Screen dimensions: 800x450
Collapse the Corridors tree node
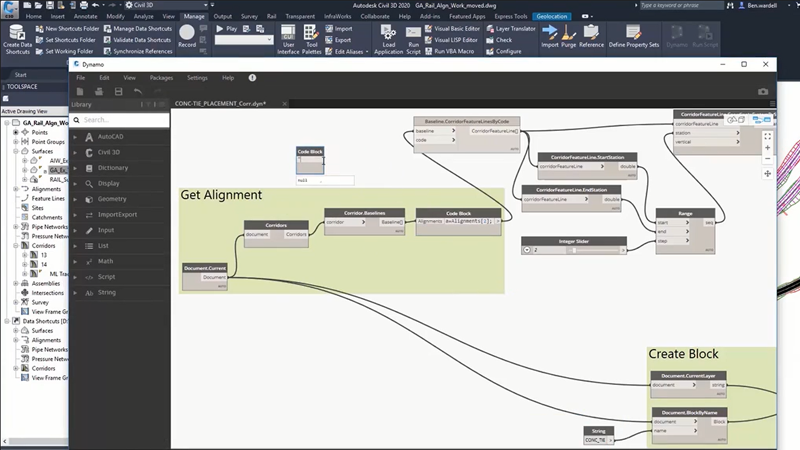pos(15,244)
